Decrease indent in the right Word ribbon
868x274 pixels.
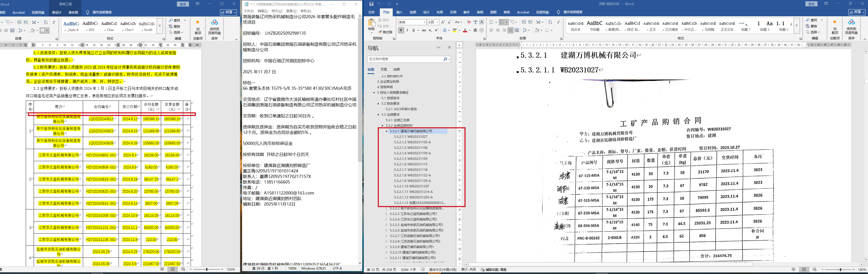coord(524,22)
